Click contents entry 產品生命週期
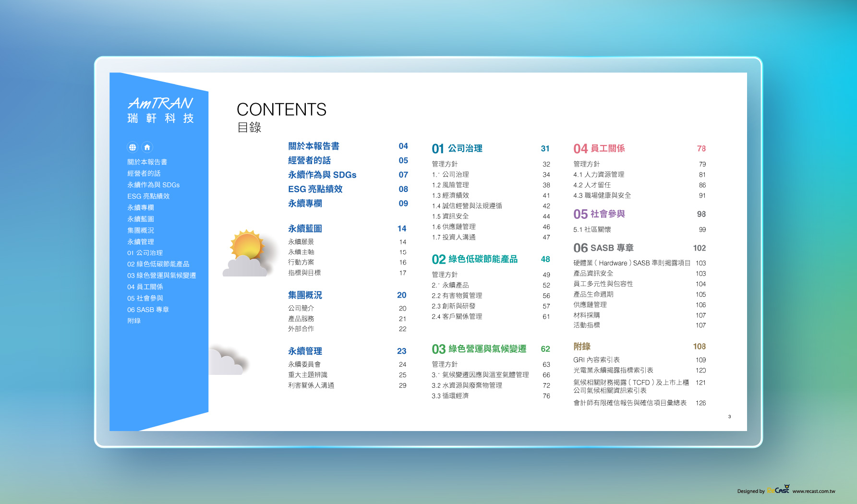 coord(593,294)
